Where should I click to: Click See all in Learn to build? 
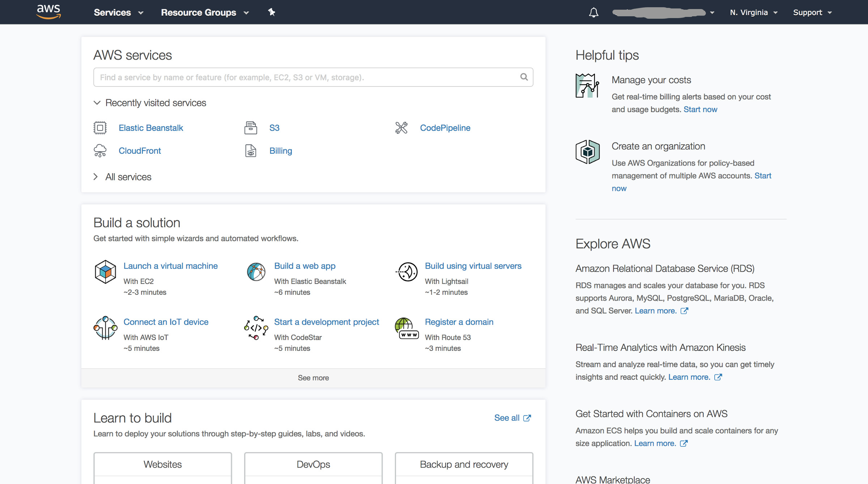tap(507, 418)
